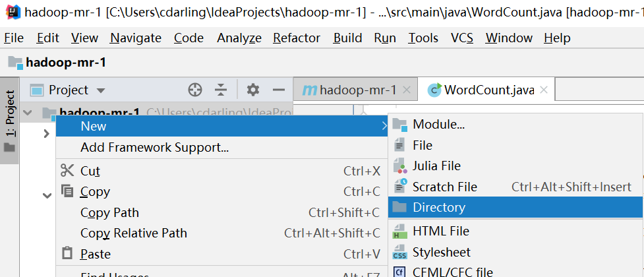Open the Build menu
This screenshot has height=277, width=644.
click(348, 38)
